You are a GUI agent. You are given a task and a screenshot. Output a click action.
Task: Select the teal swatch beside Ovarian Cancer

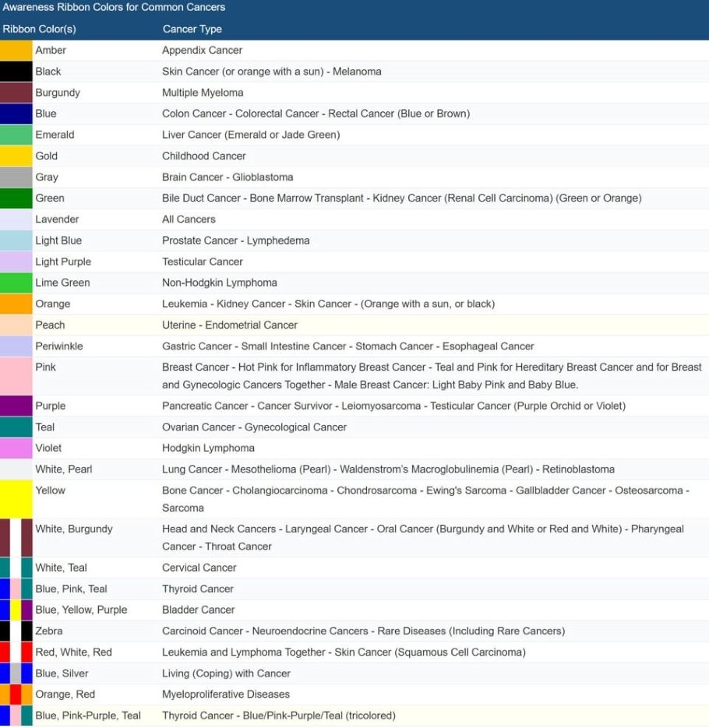click(x=17, y=427)
